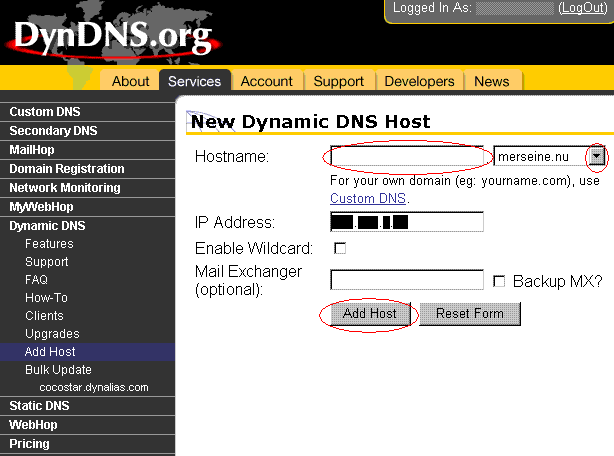Screen dimensions: 614x456
Task: Click the DynDNS.org logo
Action: (112, 36)
